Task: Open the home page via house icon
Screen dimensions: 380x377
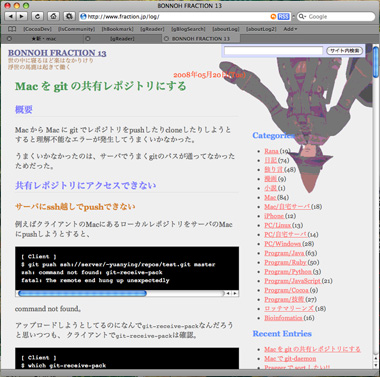Action: [53, 16]
